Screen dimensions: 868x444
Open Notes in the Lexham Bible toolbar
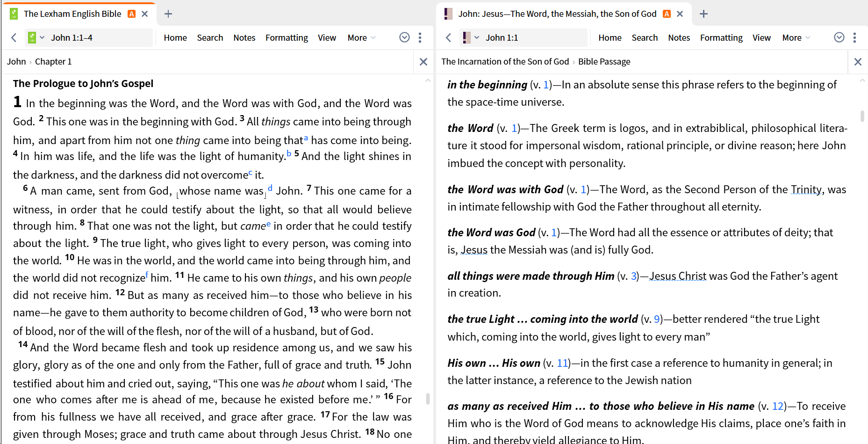pyautogui.click(x=244, y=37)
